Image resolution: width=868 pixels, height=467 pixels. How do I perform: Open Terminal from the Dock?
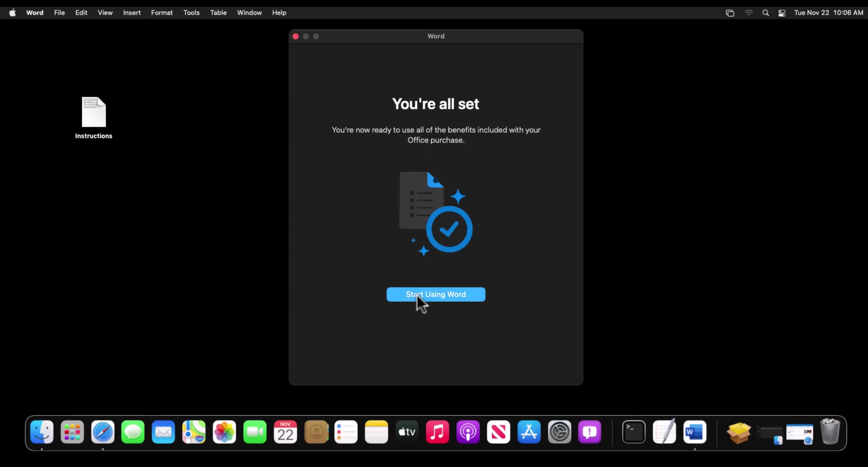tap(634, 432)
